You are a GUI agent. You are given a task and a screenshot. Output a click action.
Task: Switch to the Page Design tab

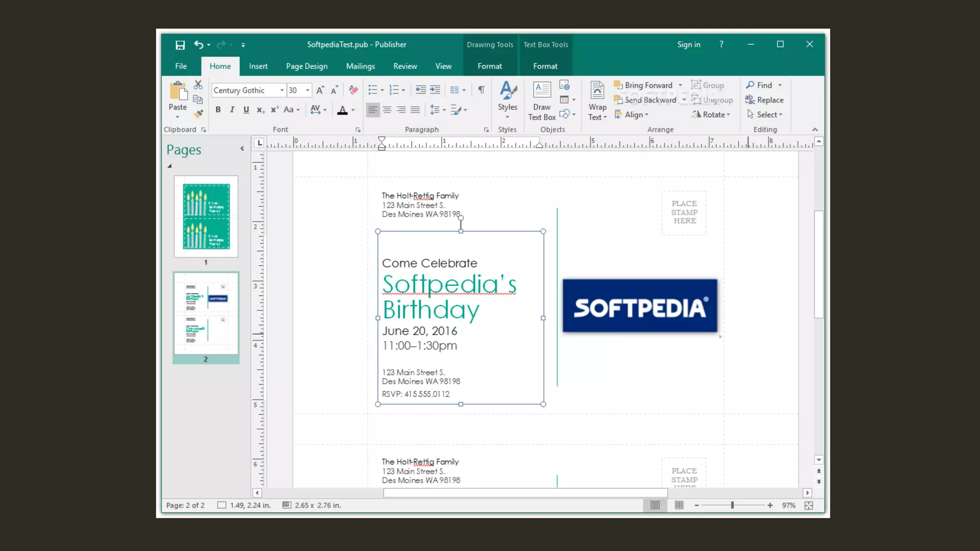click(307, 66)
